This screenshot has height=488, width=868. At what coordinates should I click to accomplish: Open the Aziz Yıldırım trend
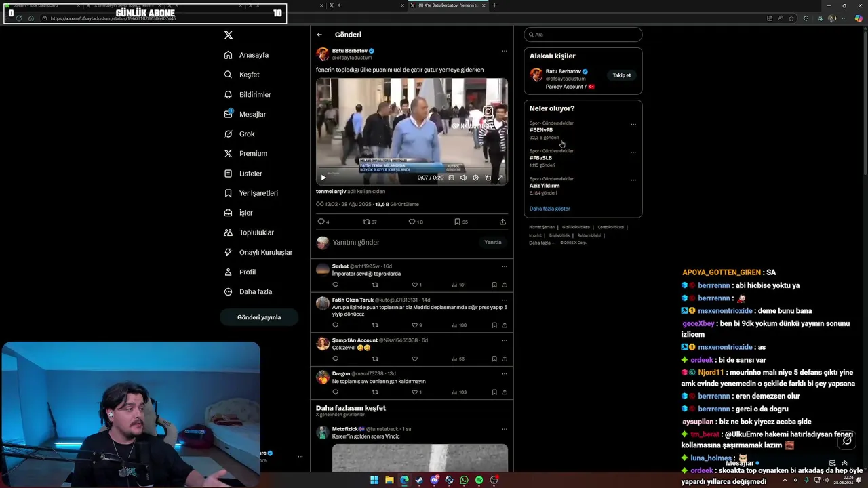point(545,186)
